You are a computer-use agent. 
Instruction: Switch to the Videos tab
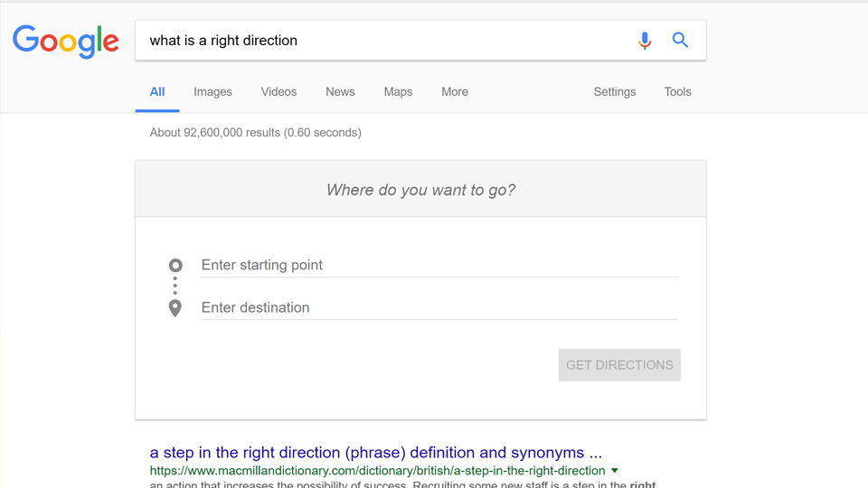(x=278, y=92)
